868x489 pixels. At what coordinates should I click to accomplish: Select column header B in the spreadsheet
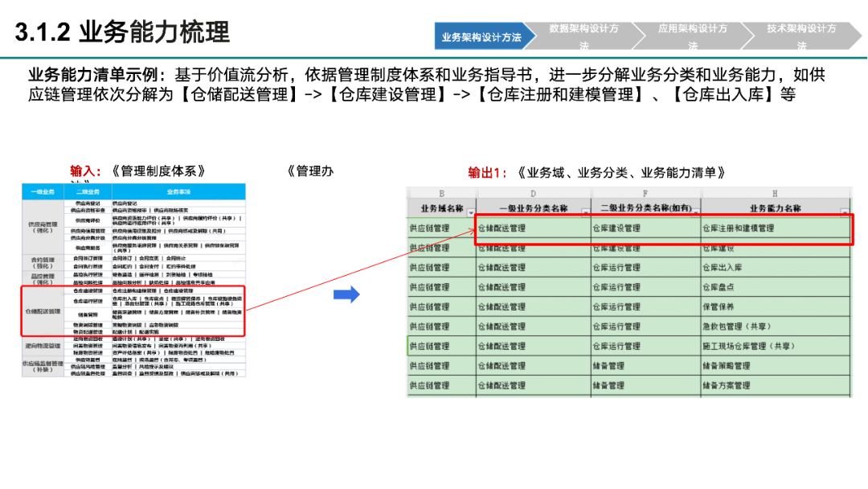[441, 193]
